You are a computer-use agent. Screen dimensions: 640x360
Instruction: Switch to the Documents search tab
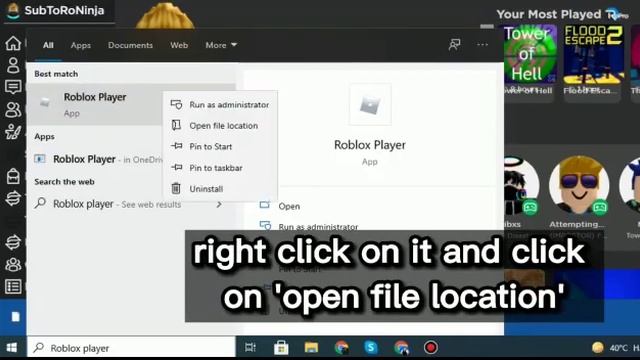(x=130, y=45)
